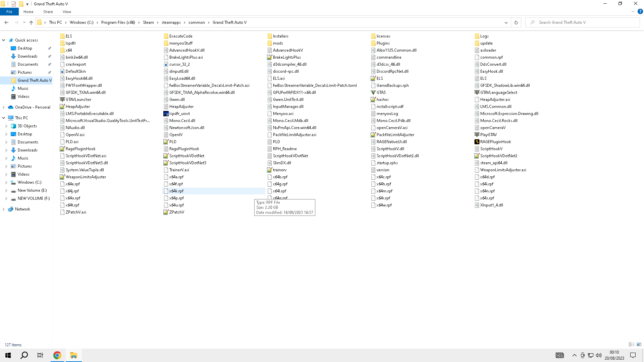This screenshot has height=362, width=644.
Task: Collapse the Quick access section
Action: pyautogui.click(x=4, y=40)
